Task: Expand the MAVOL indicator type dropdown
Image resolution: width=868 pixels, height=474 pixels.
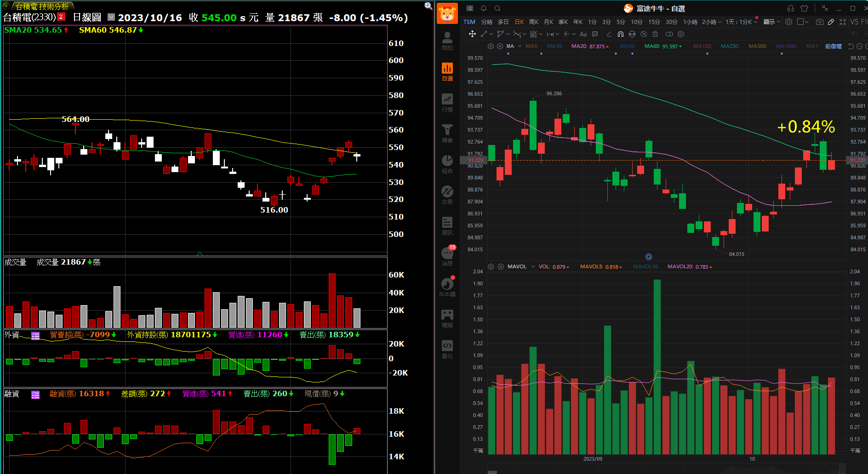Action: pos(533,266)
